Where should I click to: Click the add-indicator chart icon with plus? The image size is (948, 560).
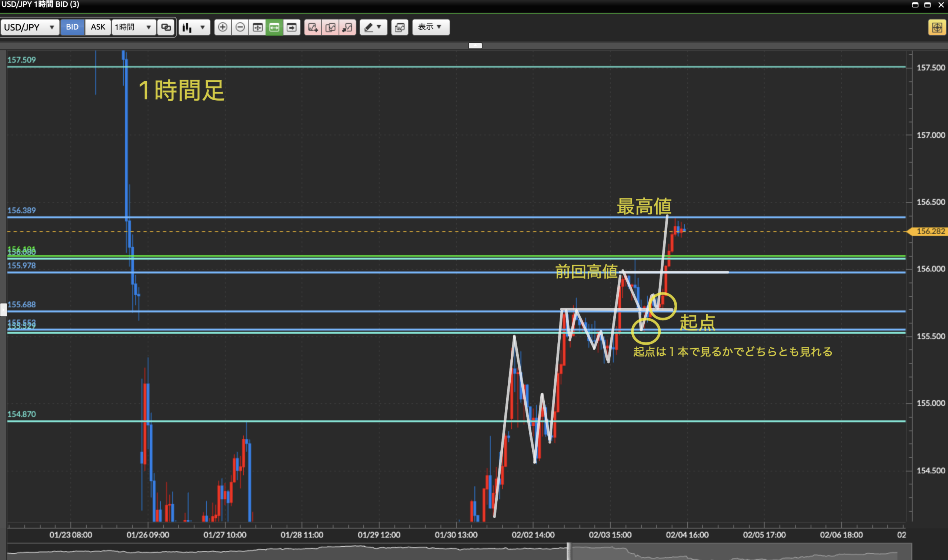(x=313, y=27)
